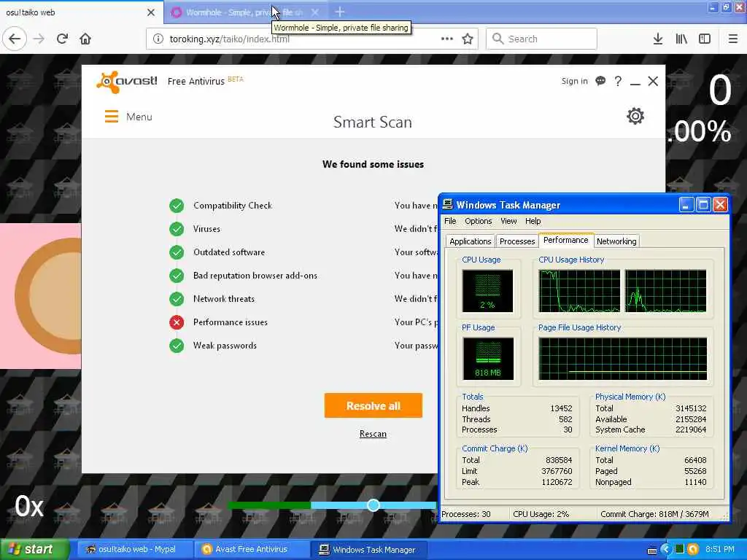Open Task Manager View menu
Viewport: 747px width, 560px height.
tap(508, 221)
